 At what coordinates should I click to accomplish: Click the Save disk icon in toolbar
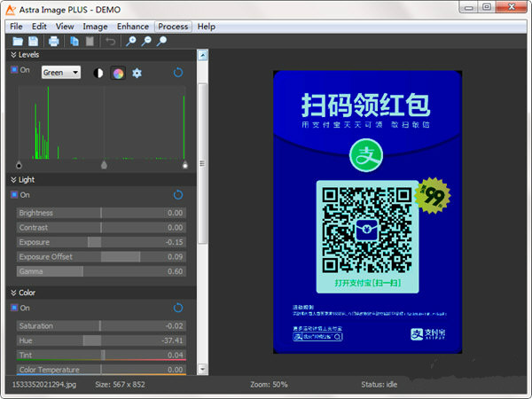click(33, 41)
